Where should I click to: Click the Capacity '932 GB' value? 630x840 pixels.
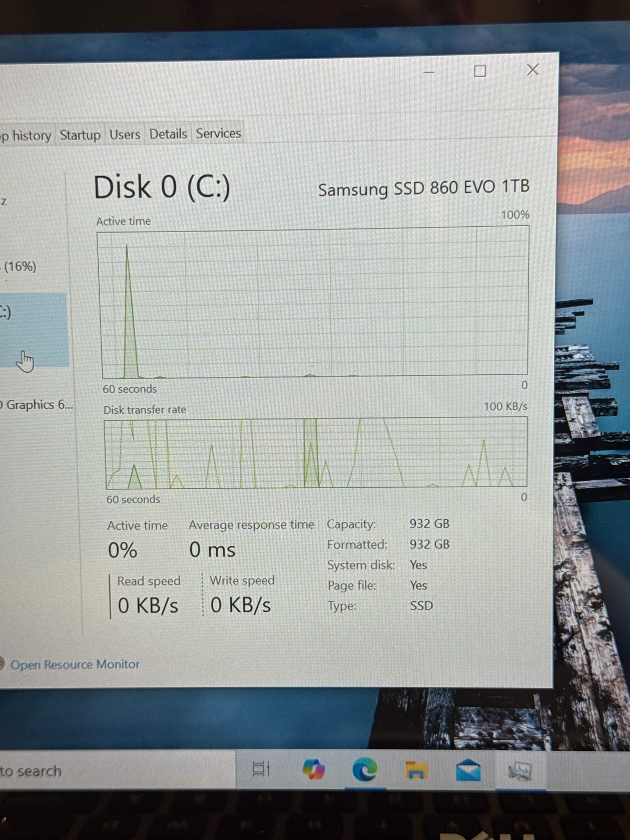[x=429, y=523]
